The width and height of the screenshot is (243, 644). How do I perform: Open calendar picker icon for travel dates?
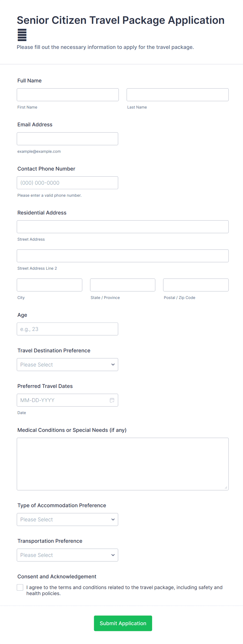pyautogui.click(x=112, y=400)
